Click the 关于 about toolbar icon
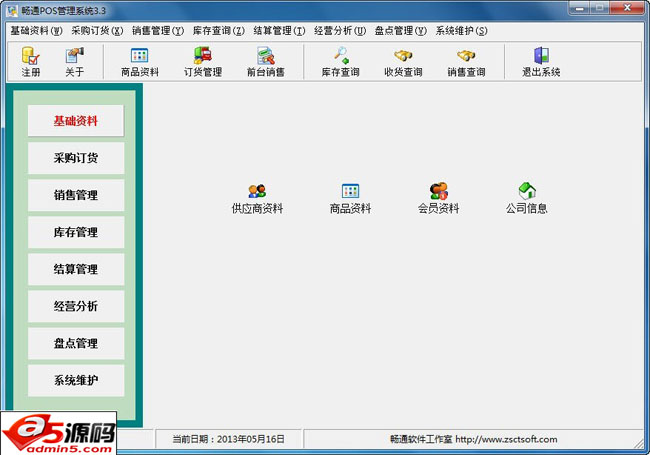Image resolution: width=650 pixels, height=455 pixels. [x=75, y=62]
